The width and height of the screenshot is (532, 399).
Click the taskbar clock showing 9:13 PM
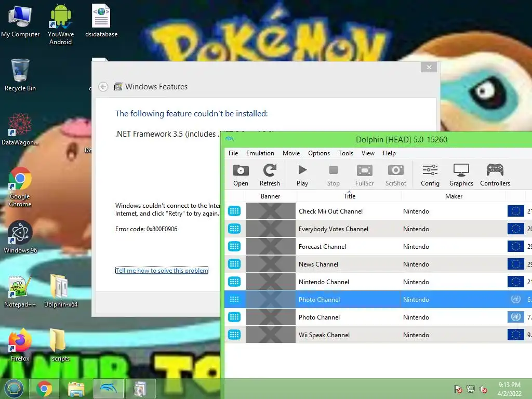[509, 389]
